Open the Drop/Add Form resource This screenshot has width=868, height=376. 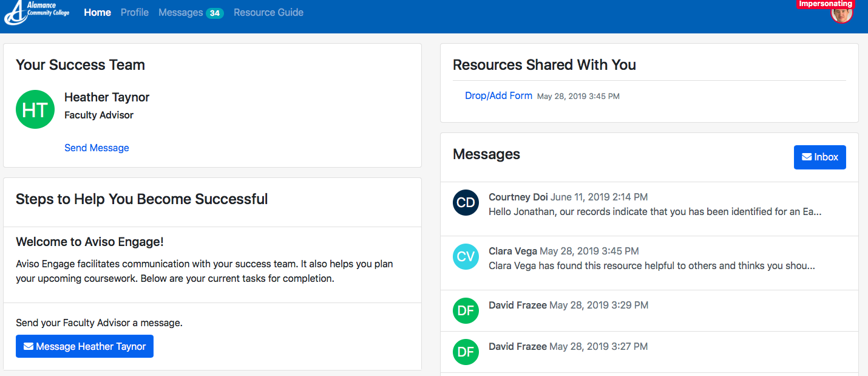498,95
